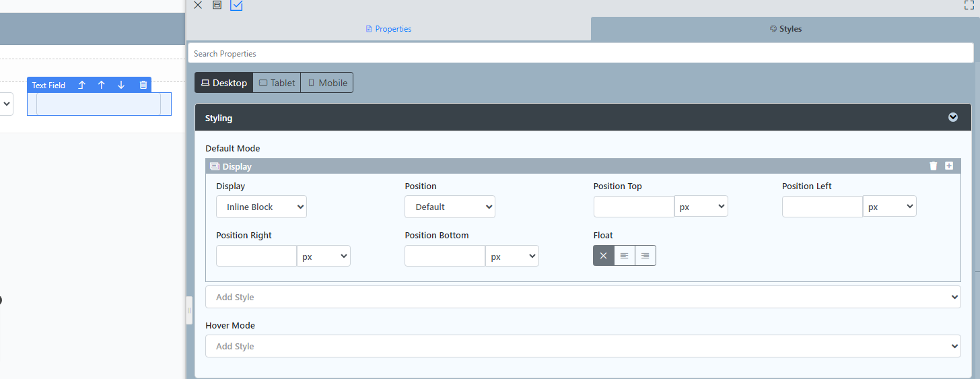980x379 pixels.
Task: Click the panel resize handle on left edge
Action: click(x=189, y=310)
